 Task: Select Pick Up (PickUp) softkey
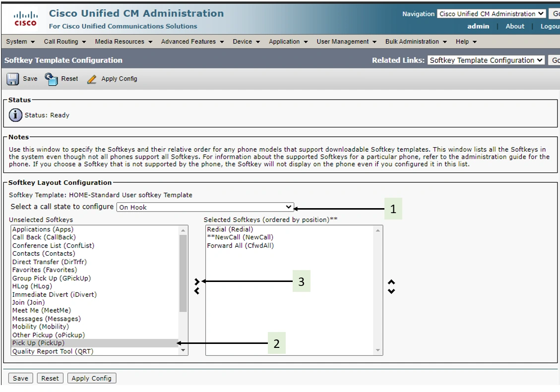95,343
